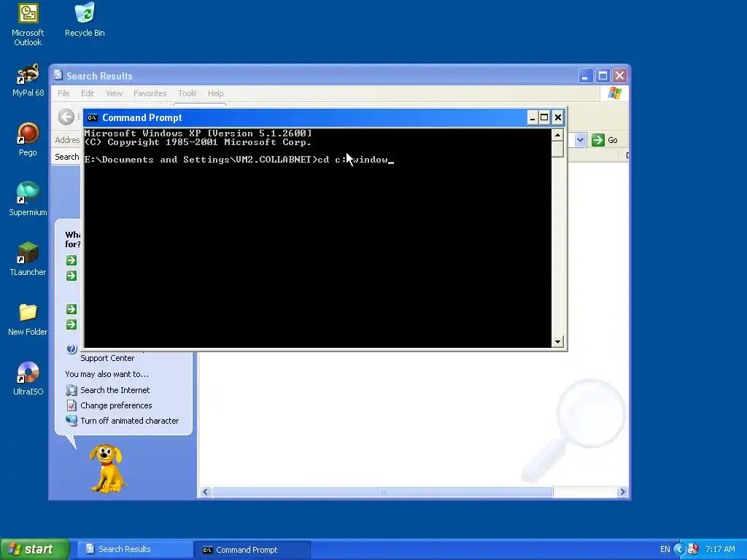This screenshot has height=560, width=747.
Task: Open the address bar dropdown arrow
Action: (580, 140)
